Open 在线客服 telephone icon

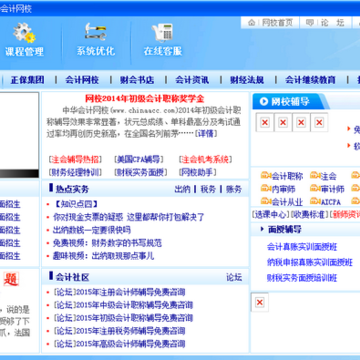tap(163, 33)
